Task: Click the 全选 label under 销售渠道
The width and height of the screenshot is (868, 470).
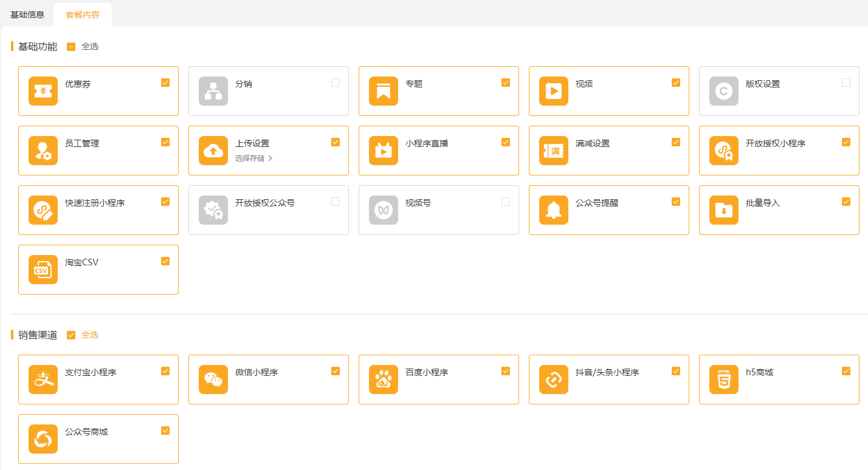Action: (x=90, y=335)
